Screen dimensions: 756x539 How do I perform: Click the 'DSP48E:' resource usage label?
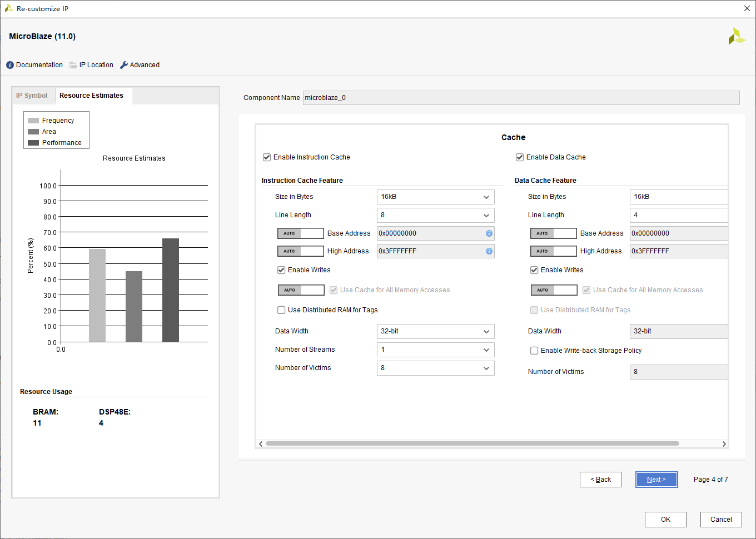(x=115, y=412)
